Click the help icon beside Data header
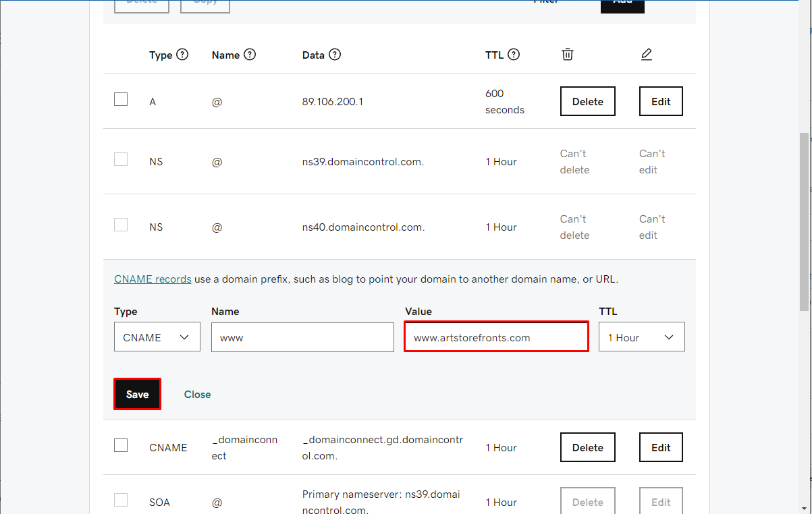This screenshot has height=514, width=812. tap(335, 55)
